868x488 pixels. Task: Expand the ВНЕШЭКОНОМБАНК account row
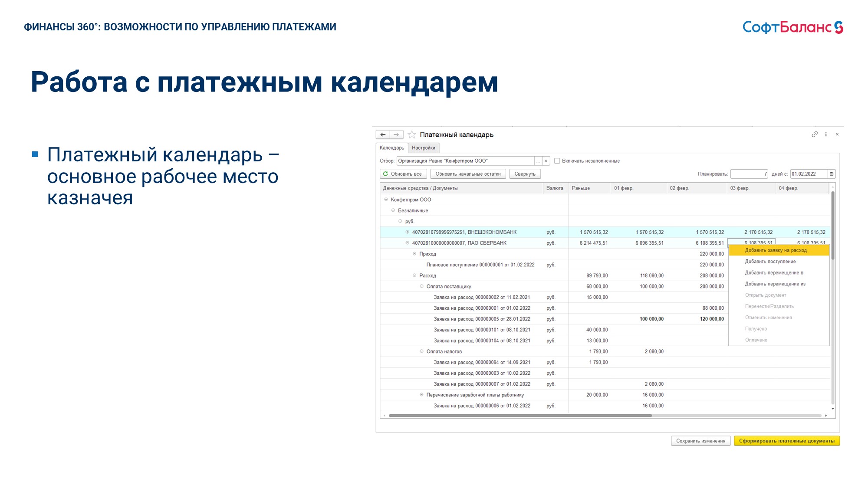407,232
